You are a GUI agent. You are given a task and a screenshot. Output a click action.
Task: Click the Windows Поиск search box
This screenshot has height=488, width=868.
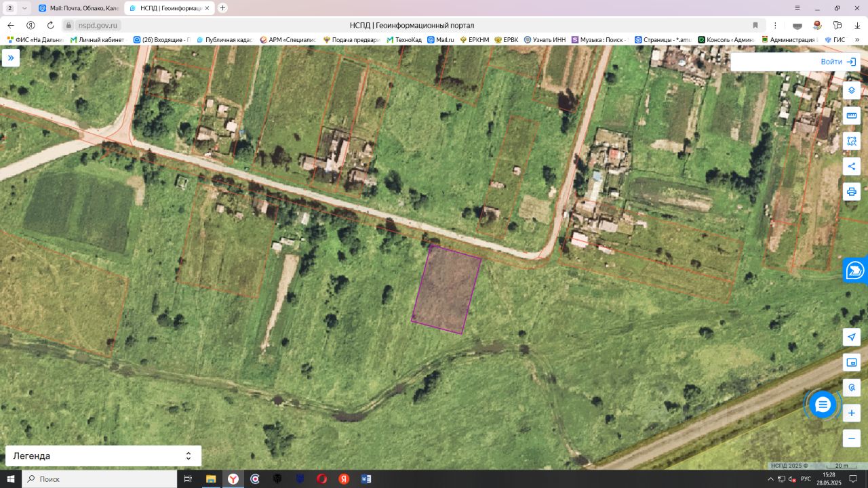point(100,479)
